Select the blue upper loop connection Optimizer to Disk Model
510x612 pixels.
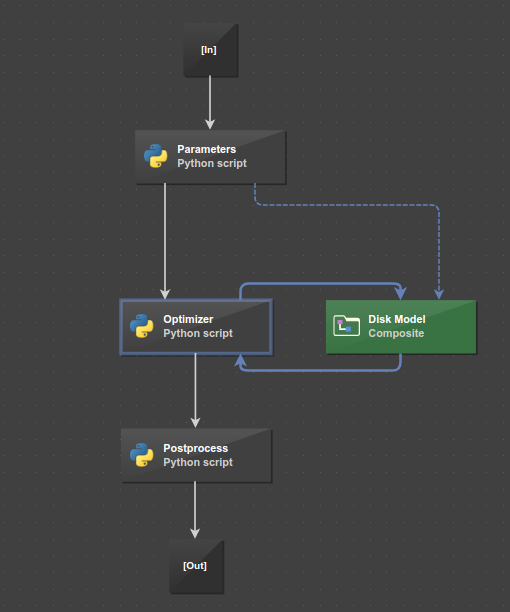point(320,283)
